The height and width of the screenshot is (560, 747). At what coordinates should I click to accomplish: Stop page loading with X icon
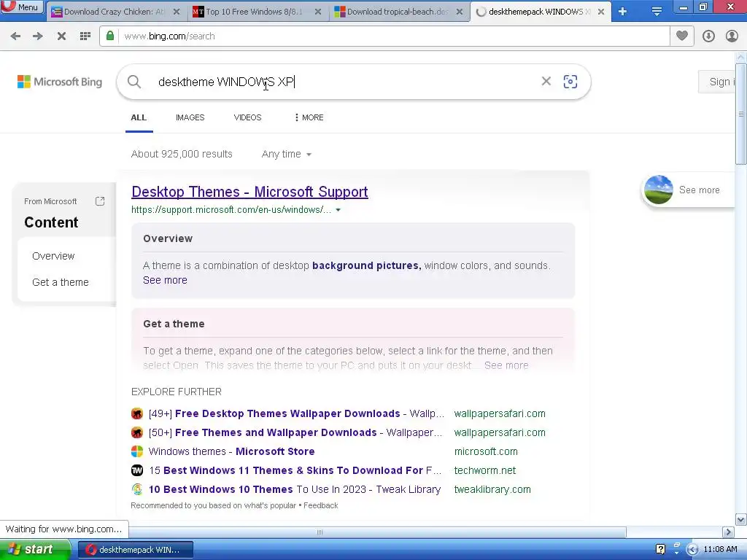pyautogui.click(x=61, y=36)
